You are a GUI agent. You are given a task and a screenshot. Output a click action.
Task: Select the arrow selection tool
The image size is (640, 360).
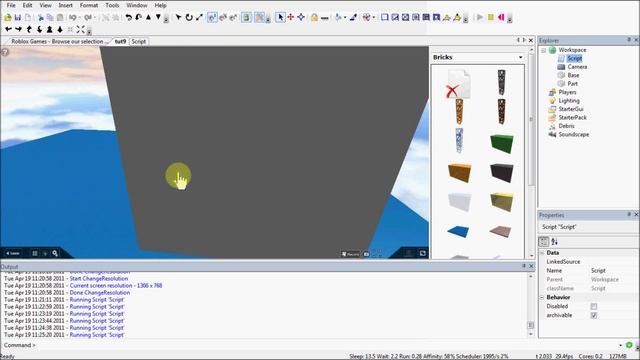[280, 17]
